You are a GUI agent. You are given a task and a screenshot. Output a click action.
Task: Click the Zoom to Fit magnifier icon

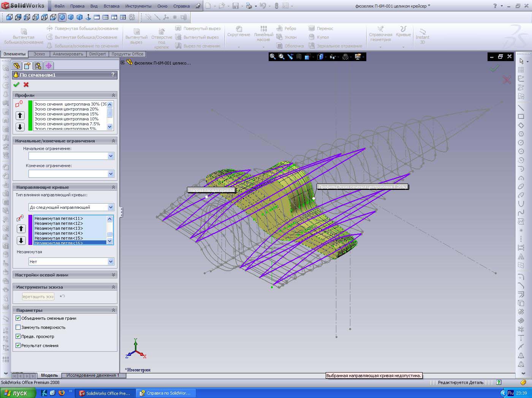coord(272,57)
